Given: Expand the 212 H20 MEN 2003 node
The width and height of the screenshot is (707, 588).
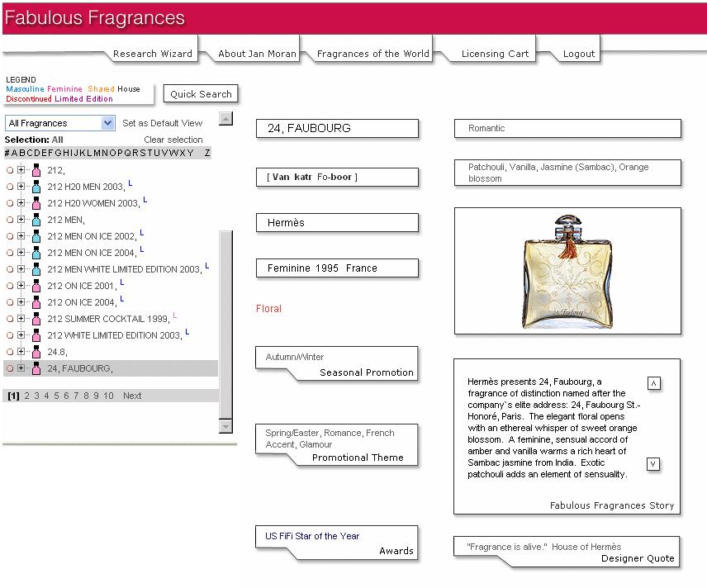Looking at the screenshot, I should 21,187.
